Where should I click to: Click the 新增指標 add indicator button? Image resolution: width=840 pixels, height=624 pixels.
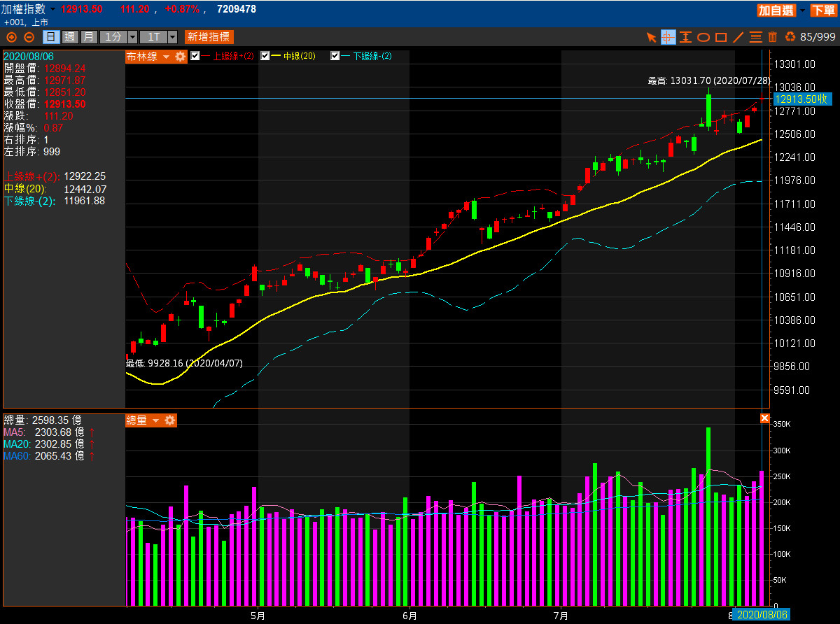click(x=209, y=37)
